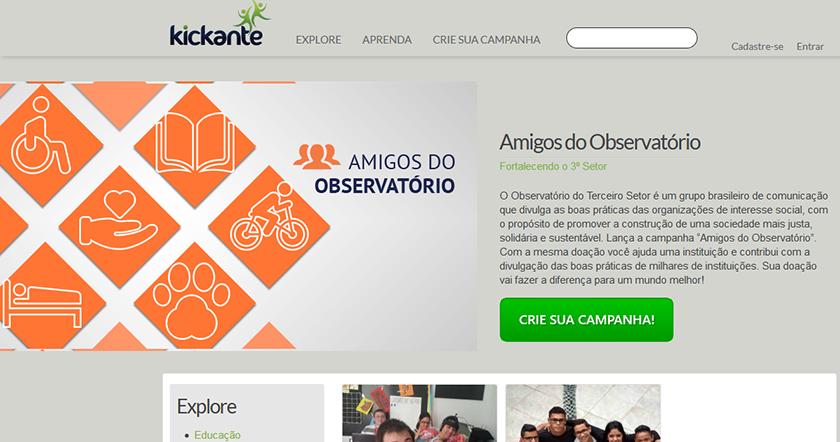Click the Entrar login link
Image resolution: width=840 pixels, height=442 pixels.
pos(810,47)
